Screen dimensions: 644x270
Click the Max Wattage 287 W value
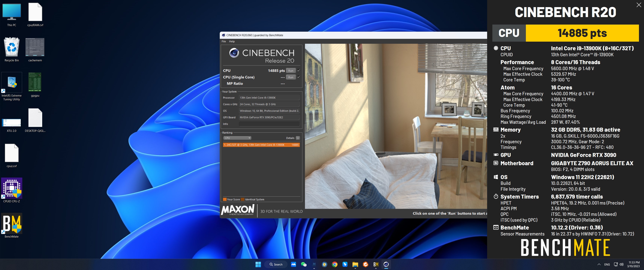pos(565,122)
